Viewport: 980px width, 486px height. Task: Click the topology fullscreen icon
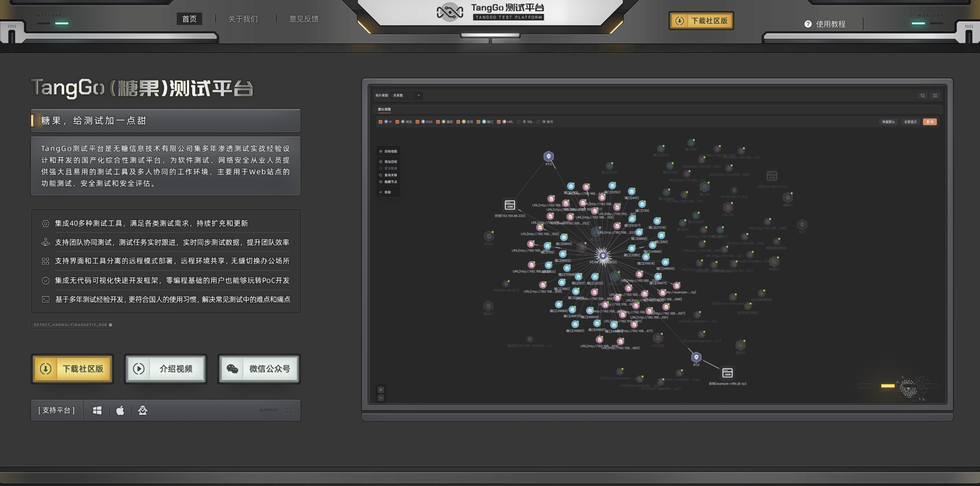[x=935, y=96]
